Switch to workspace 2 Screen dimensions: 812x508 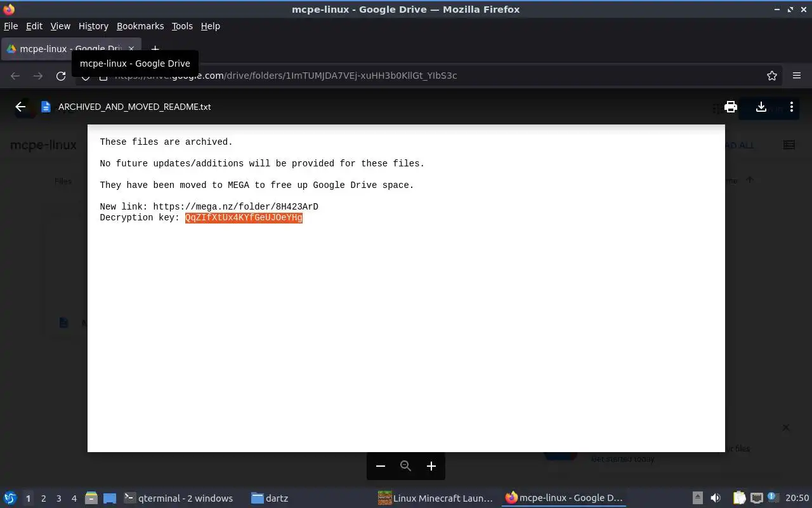point(43,498)
